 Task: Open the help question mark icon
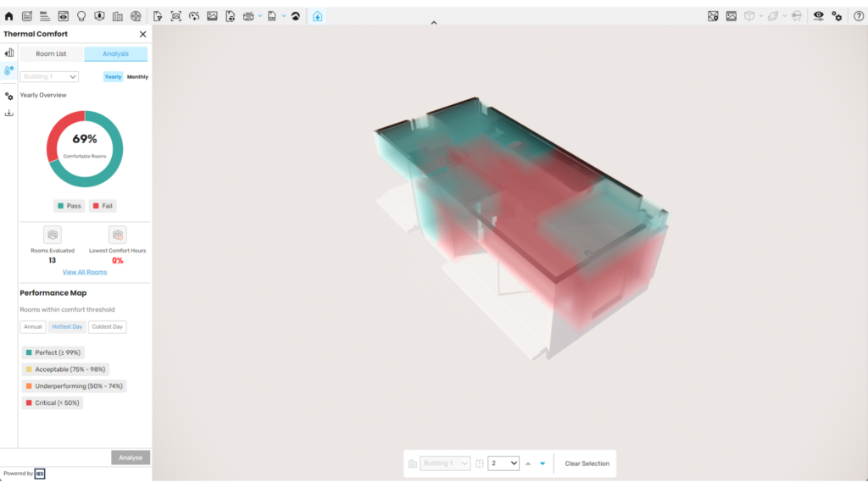tap(858, 16)
